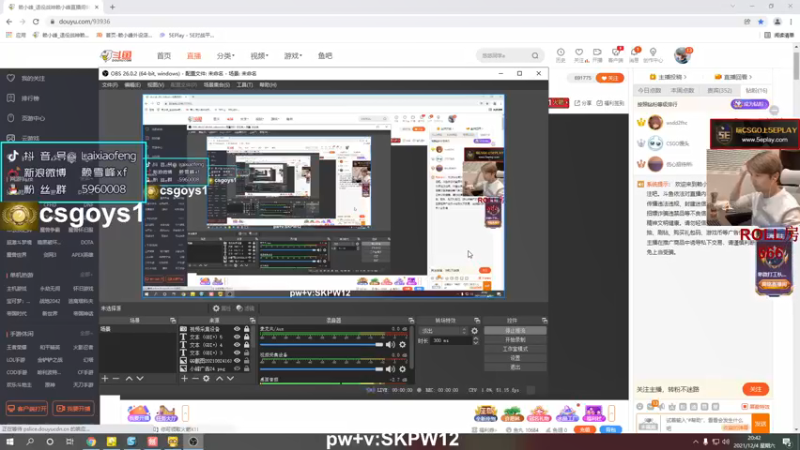Toggle visibility of Text (GDI+) 3 source
The image size is (800, 450).
[x=237, y=353]
